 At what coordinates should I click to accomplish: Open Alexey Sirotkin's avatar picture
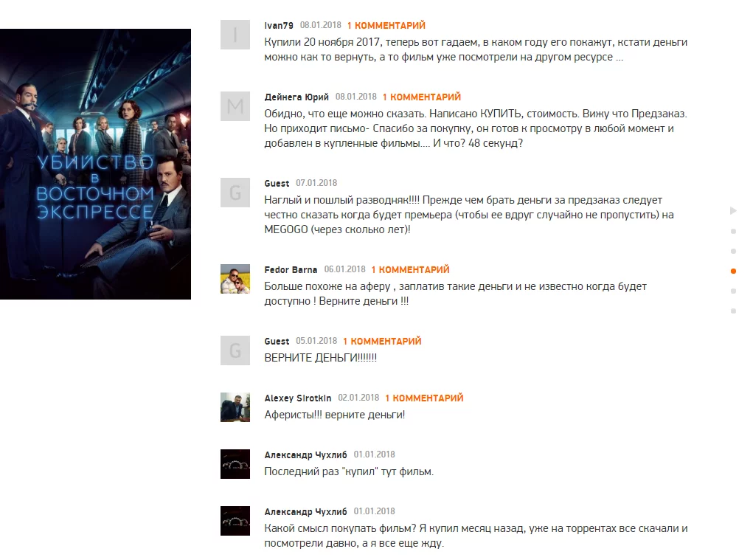pyautogui.click(x=235, y=407)
